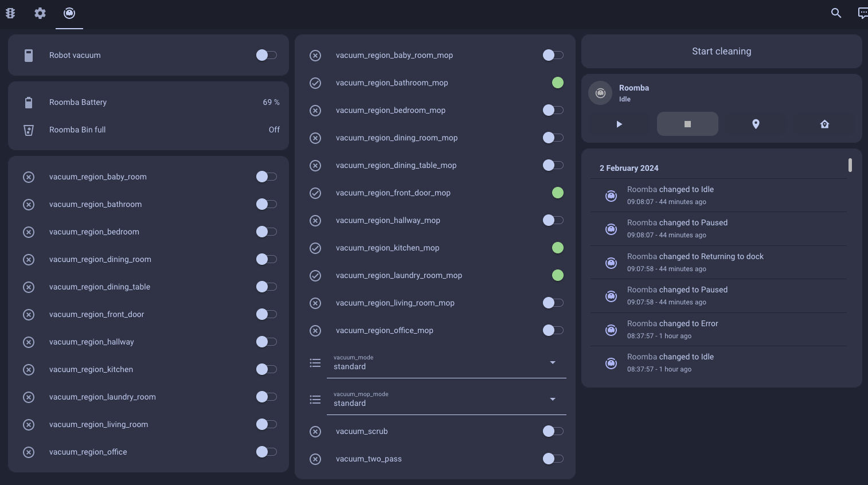Viewport: 868px width, 485px height.
Task: Click the vacuum_region_office_mop status icon
Action: pos(315,331)
